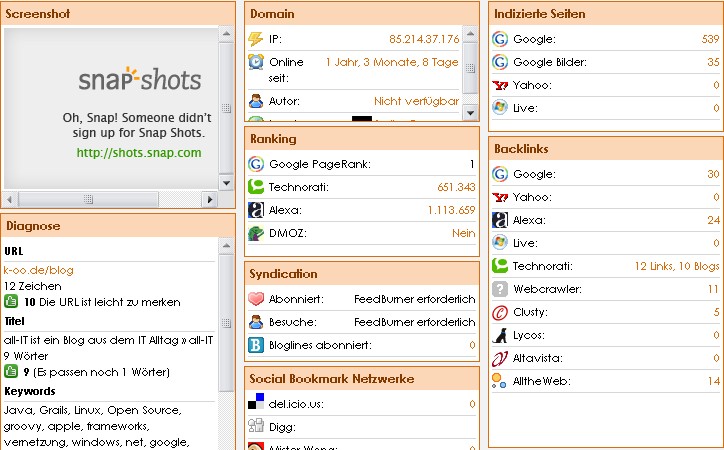The image size is (724, 450).
Task: Click the clock icon next to Online seit
Action: (x=256, y=62)
